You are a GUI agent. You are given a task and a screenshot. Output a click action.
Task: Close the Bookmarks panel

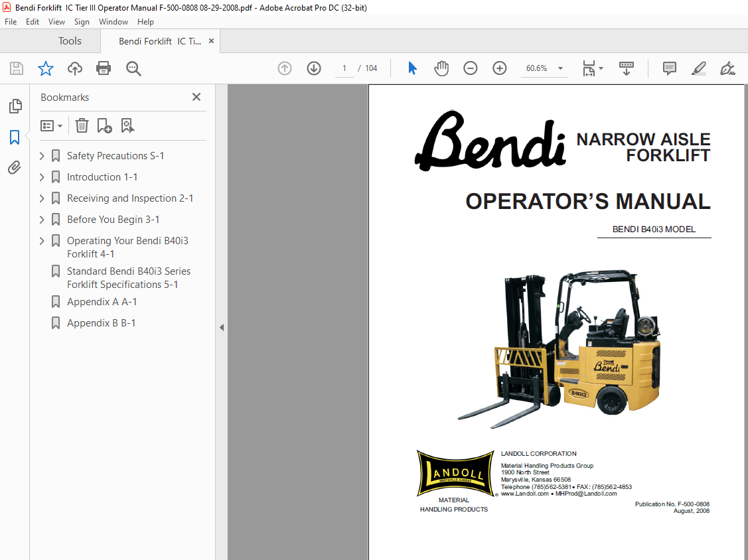(196, 97)
